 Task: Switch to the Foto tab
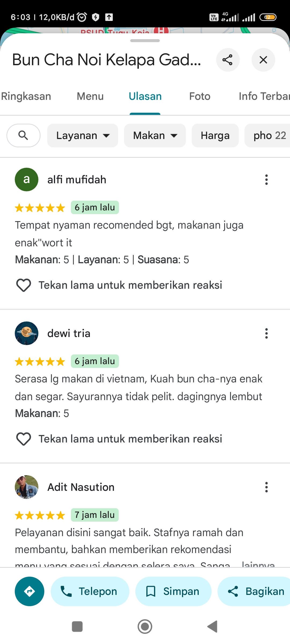point(200,96)
